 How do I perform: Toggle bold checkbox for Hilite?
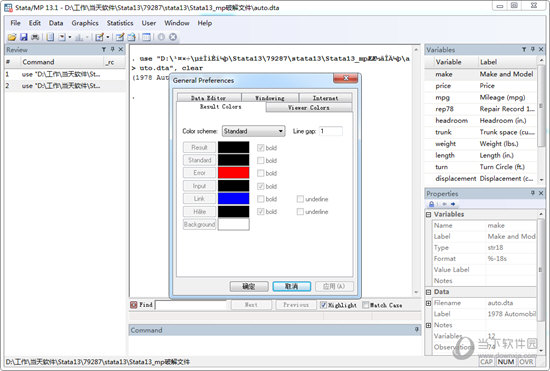coord(261,211)
